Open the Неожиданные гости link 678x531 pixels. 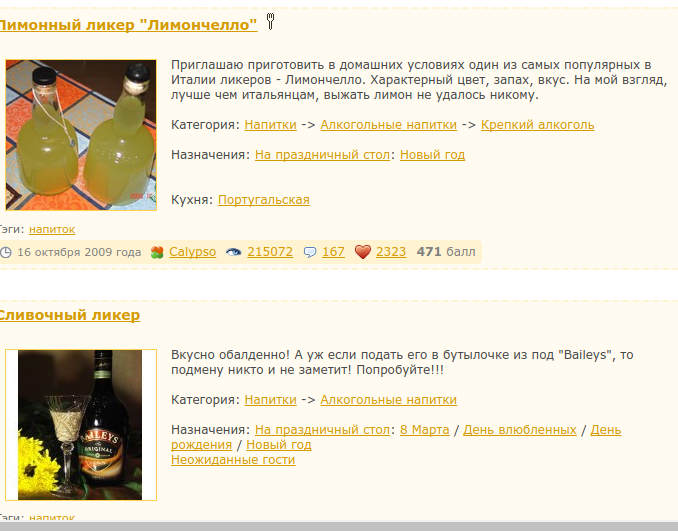tap(233, 460)
